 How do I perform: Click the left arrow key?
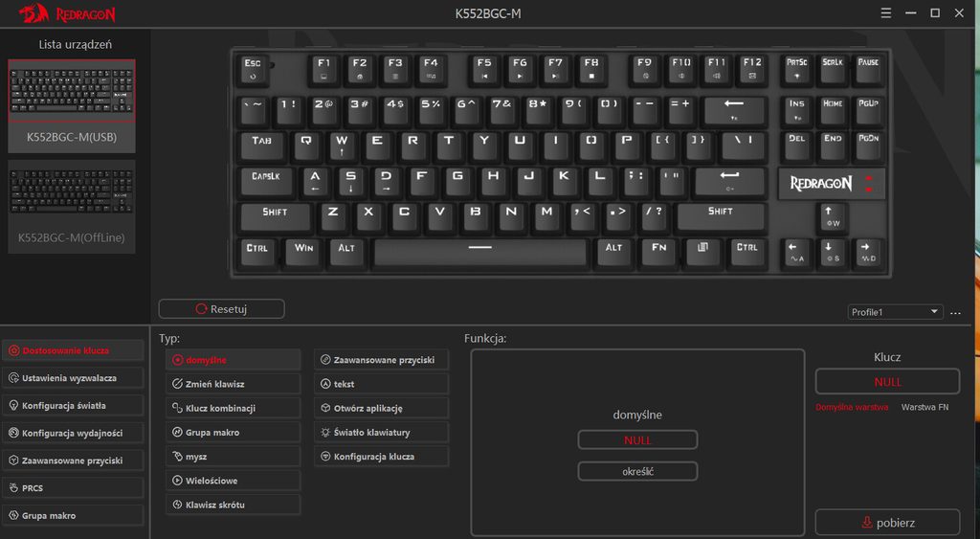[x=797, y=253]
